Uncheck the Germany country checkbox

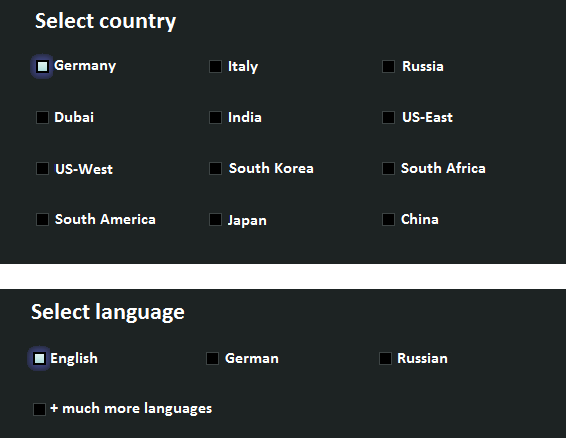[42, 66]
